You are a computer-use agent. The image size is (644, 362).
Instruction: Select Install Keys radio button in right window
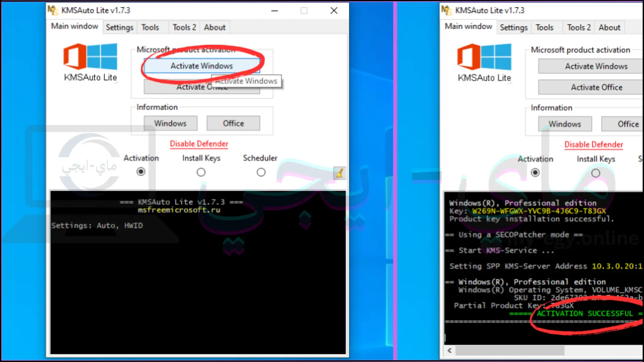(x=596, y=173)
